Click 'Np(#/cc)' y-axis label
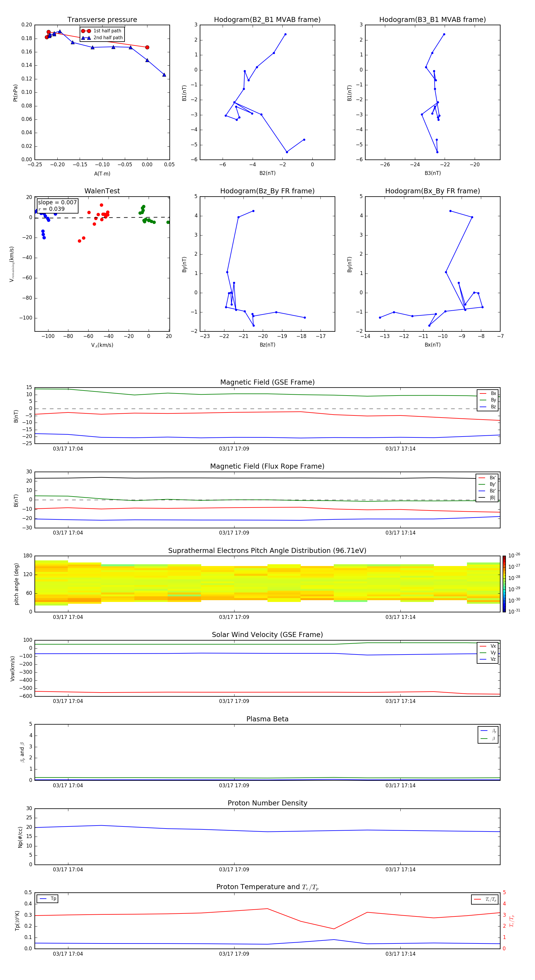Screen dimensions: 535x980 [20, 837]
